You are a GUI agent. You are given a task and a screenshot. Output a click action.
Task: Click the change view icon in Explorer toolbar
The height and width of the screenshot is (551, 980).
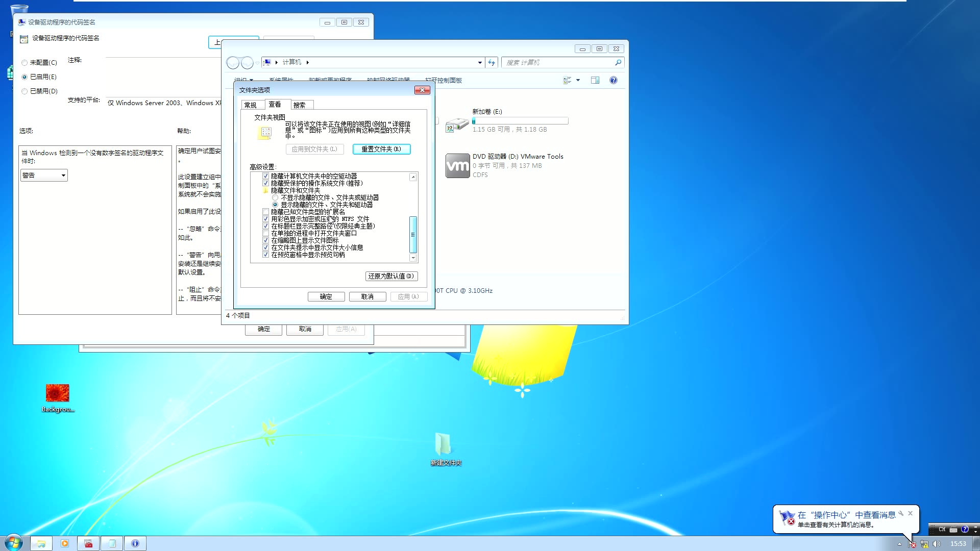point(568,80)
